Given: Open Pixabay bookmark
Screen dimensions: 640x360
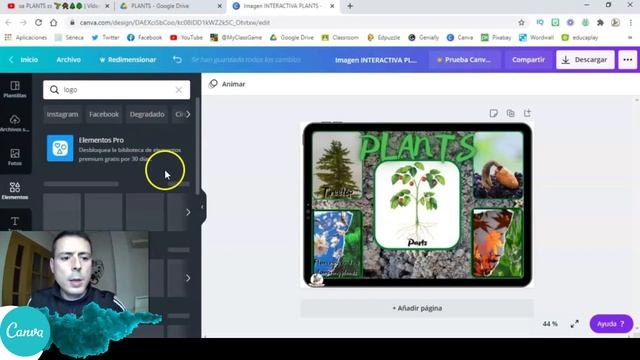Looking at the screenshot, I should pos(496,38).
